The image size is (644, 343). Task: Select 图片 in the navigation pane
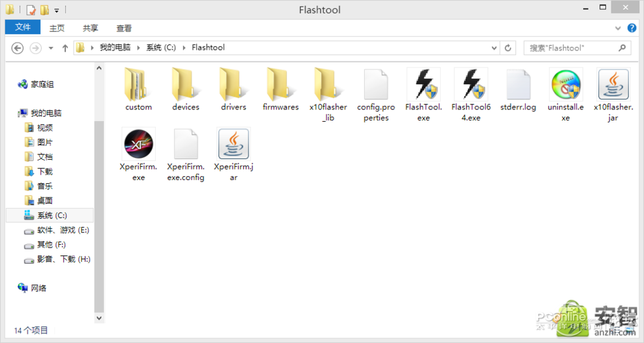[x=44, y=142]
